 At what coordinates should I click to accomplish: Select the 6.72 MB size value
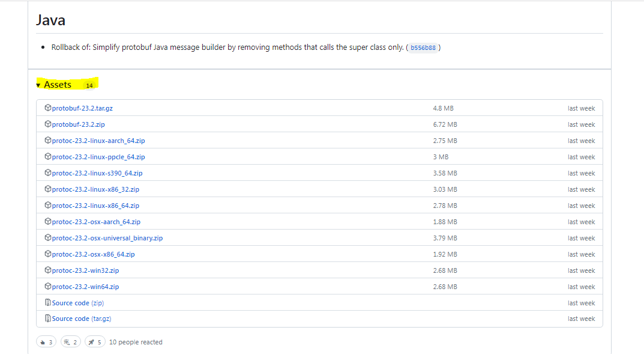pos(445,124)
